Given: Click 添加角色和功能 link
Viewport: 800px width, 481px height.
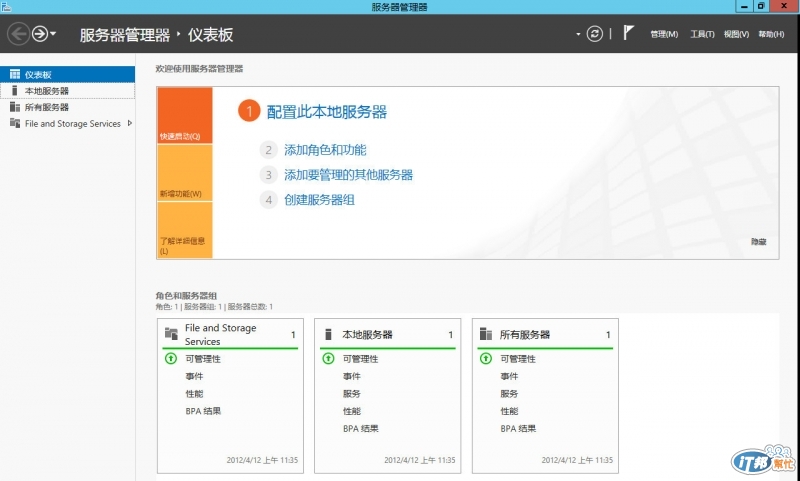Looking at the screenshot, I should coord(325,150).
